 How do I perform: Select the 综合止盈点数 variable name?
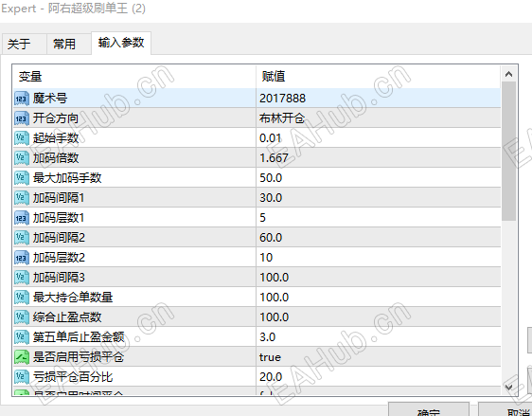tap(67, 317)
